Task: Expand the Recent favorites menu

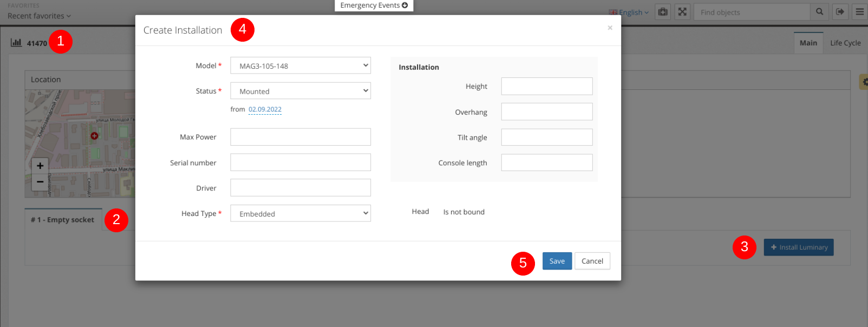Action: click(x=39, y=16)
